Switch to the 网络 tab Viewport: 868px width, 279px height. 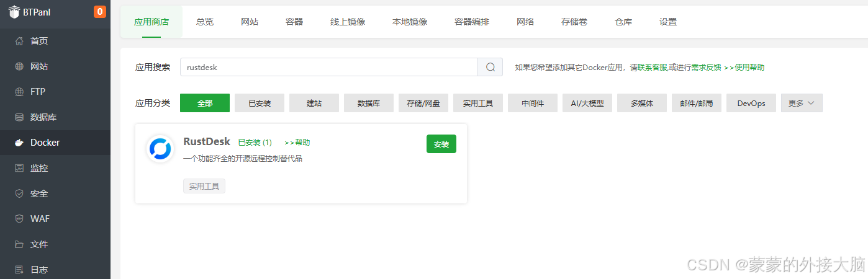coord(525,22)
